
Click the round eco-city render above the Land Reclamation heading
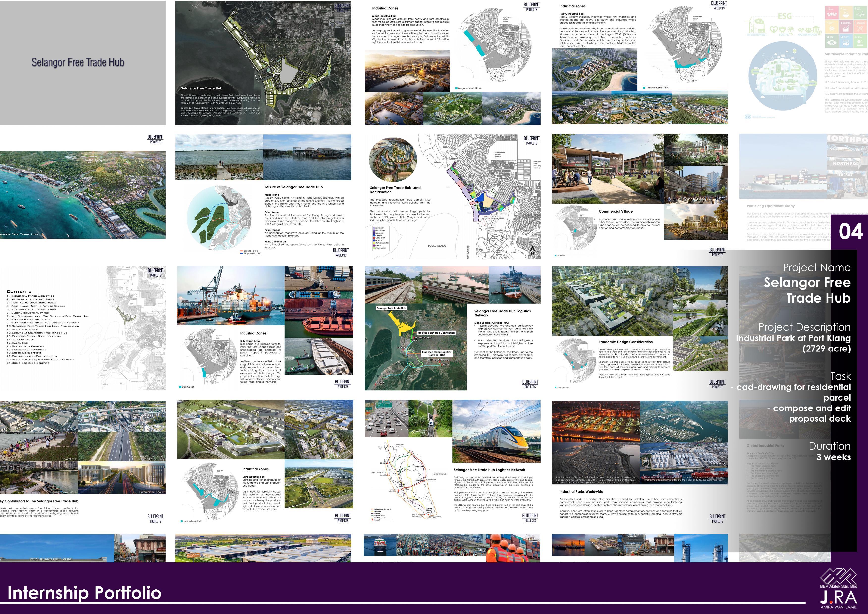(x=393, y=160)
